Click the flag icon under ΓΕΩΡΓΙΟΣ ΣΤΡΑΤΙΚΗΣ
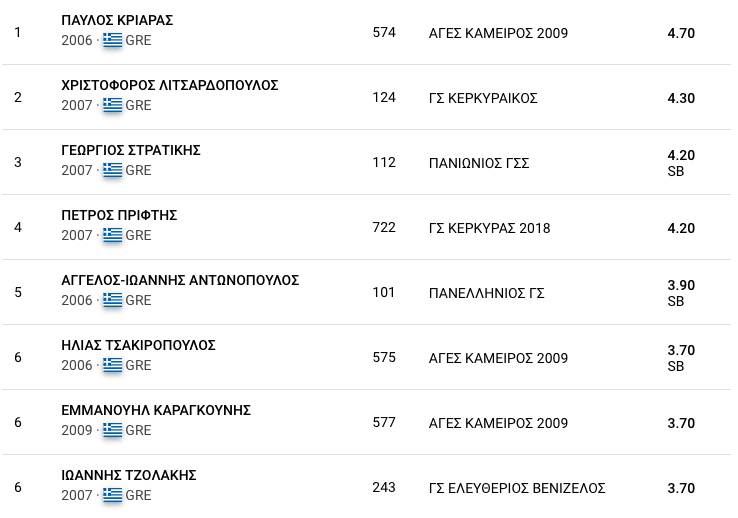 pyautogui.click(x=112, y=170)
